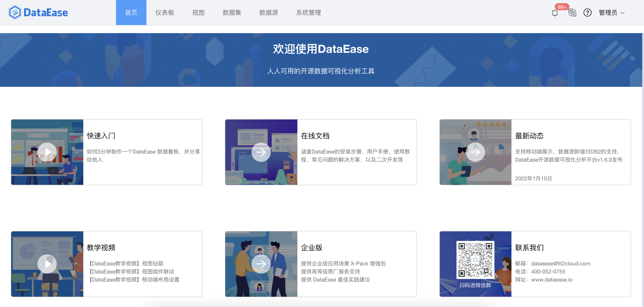Expand the 管理员 user dropdown

(612, 13)
